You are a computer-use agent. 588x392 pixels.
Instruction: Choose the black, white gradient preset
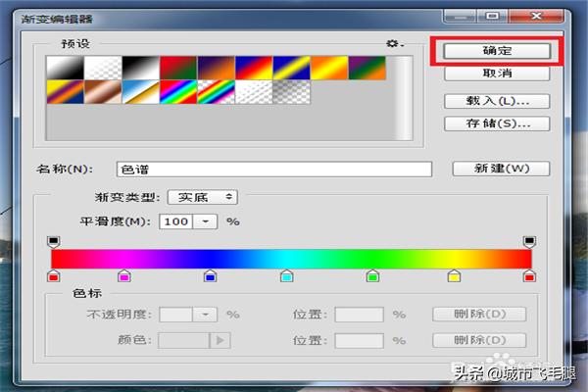tap(141, 68)
